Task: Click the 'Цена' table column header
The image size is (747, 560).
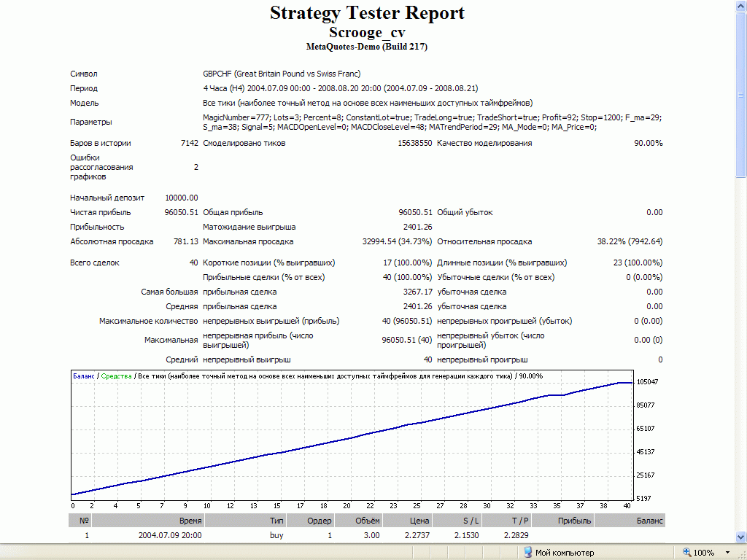Action: (x=419, y=521)
